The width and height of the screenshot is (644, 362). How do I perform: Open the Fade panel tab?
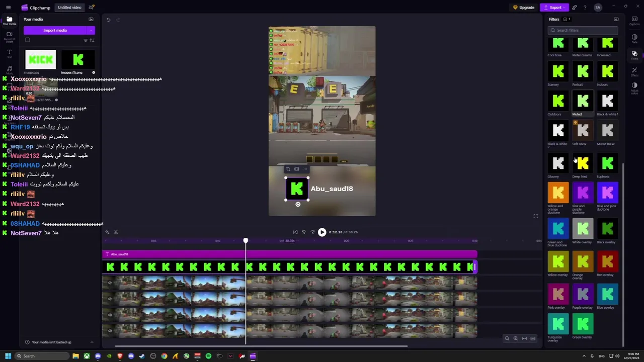pos(634,38)
